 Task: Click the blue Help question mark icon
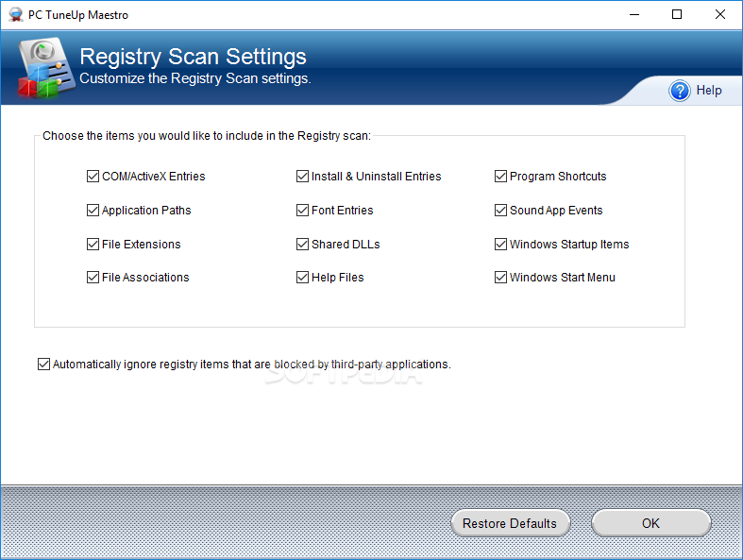[680, 91]
